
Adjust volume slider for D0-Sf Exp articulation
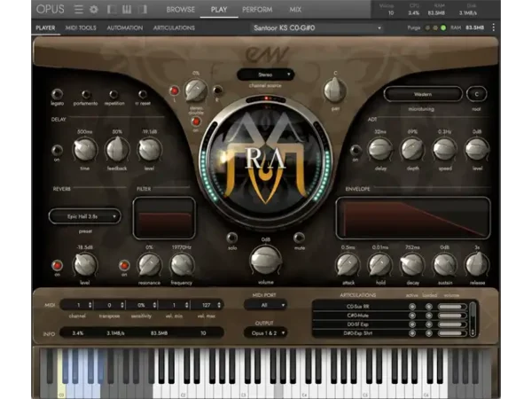click(x=452, y=325)
